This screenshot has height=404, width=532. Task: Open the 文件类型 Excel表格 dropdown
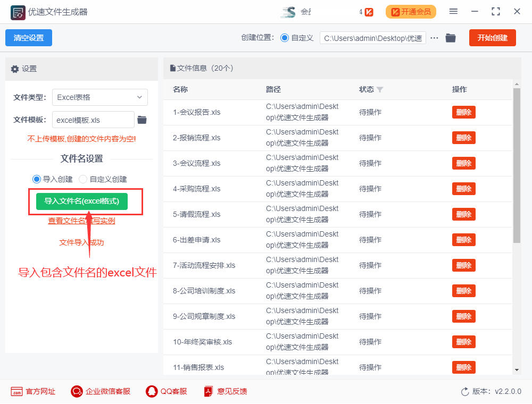click(100, 97)
